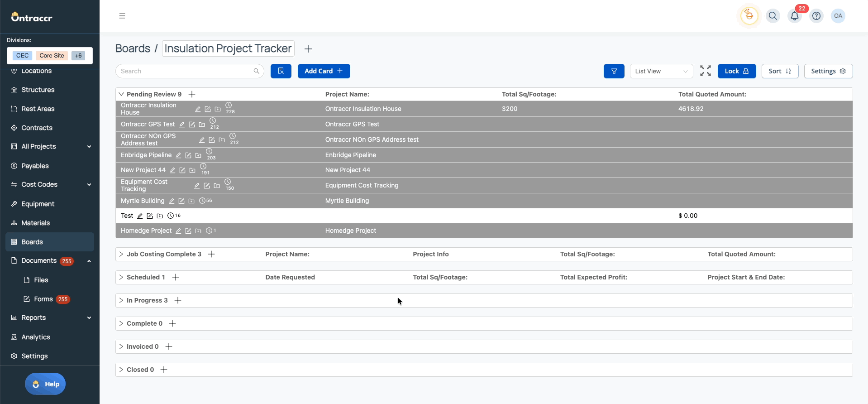Open notifications bell with 22 badge

click(x=795, y=16)
